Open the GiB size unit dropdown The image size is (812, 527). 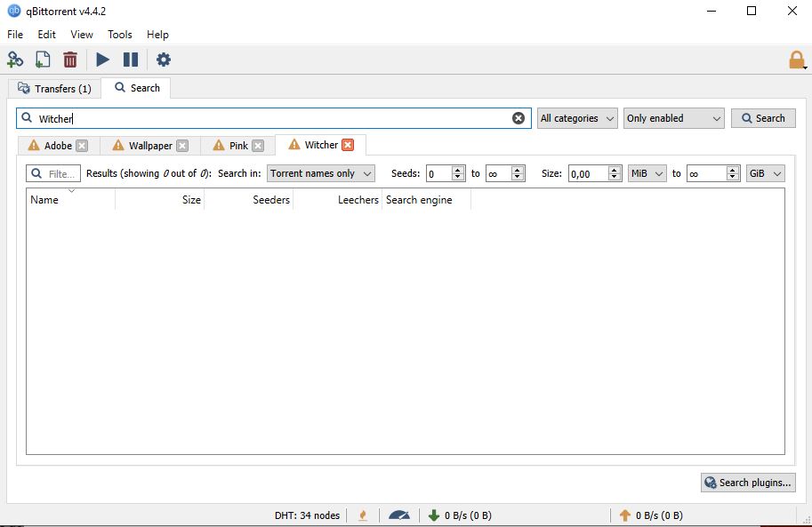pos(766,173)
